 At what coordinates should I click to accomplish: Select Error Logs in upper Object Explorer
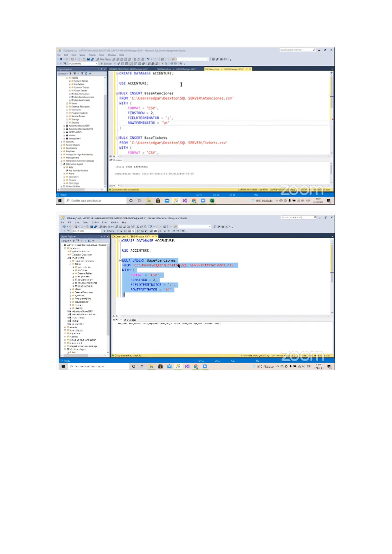pyautogui.click(x=73, y=183)
